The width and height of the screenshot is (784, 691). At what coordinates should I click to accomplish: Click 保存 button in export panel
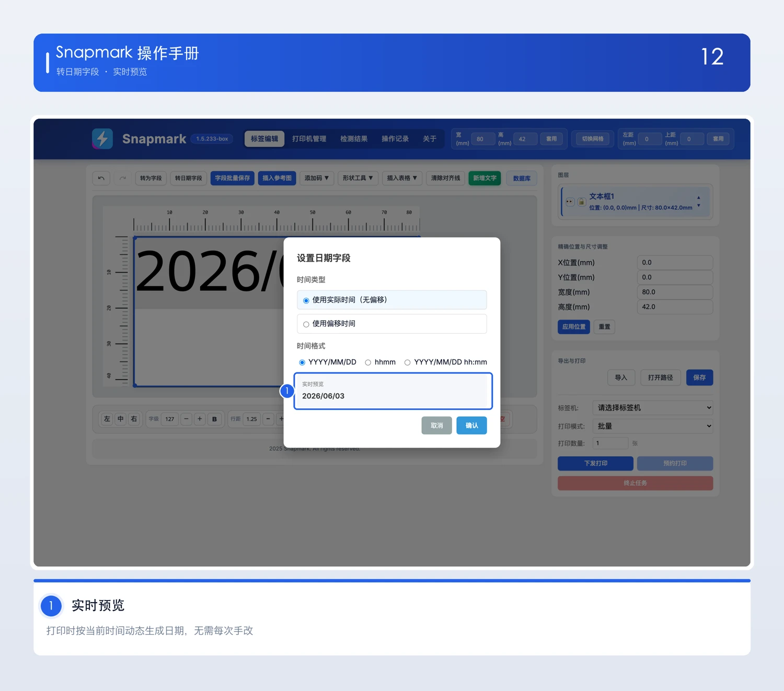tap(699, 378)
